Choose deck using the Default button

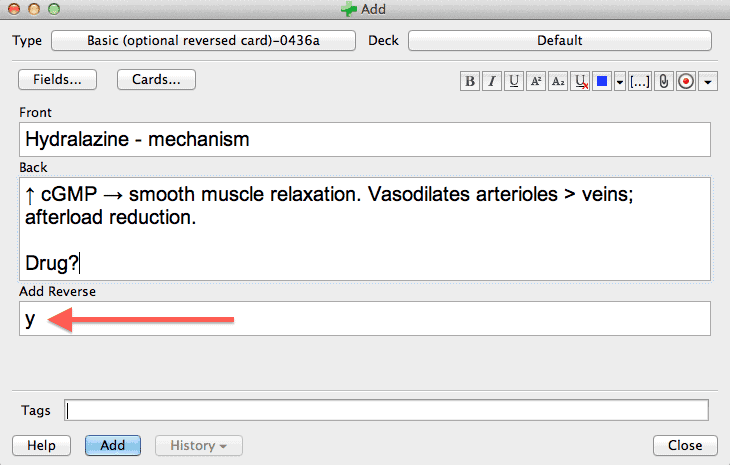tap(560, 40)
